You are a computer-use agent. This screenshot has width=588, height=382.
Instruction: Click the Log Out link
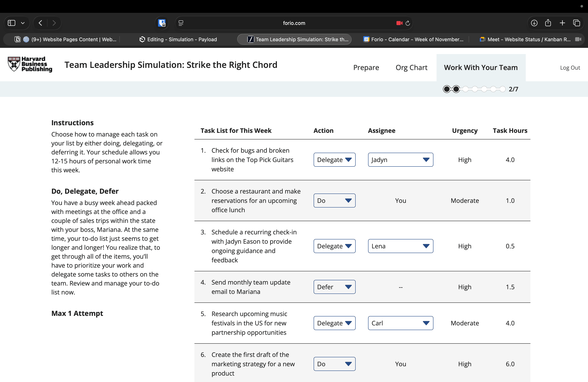point(570,68)
